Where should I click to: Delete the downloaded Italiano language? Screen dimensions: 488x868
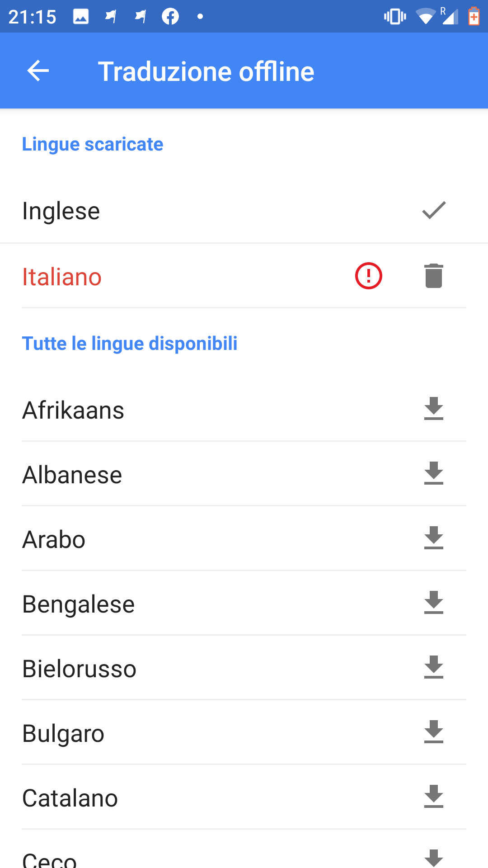(x=433, y=276)
